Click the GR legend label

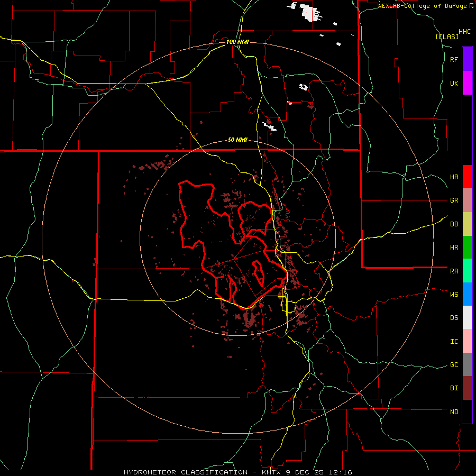[x=454, y=200]
